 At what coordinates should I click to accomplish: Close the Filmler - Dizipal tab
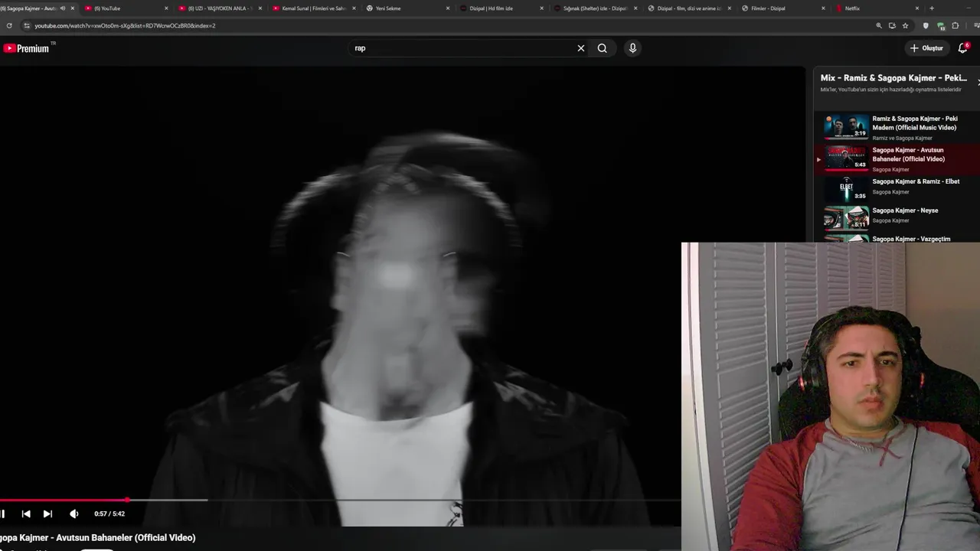tap(823, 8)
